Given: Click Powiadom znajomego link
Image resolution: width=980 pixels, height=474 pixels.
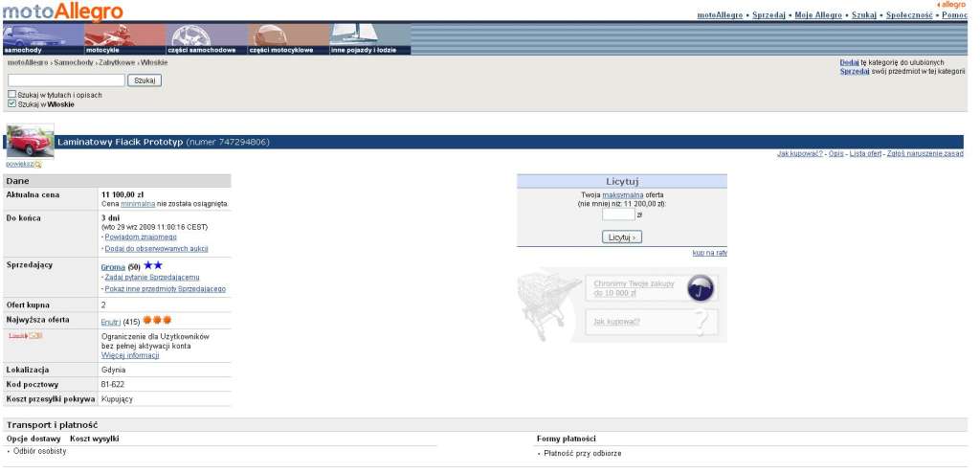Looking at the screenshot, I should point(141,237).
